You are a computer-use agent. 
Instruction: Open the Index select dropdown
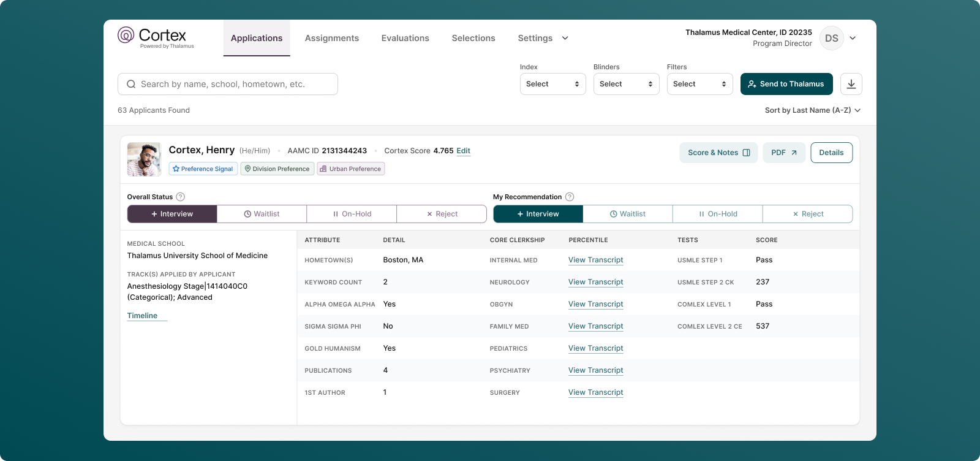pyautogui.click(x=552, y=84)
